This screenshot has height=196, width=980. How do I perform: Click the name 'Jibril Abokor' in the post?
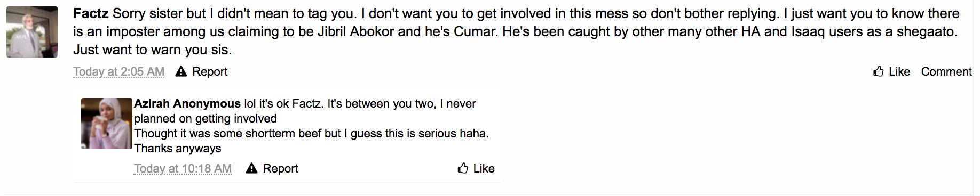click(356, 31)
